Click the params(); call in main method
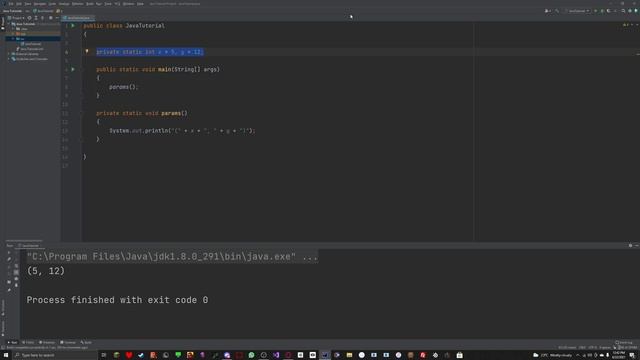The image size is (640, 360). pyautogui.click(x=124, y=87)
